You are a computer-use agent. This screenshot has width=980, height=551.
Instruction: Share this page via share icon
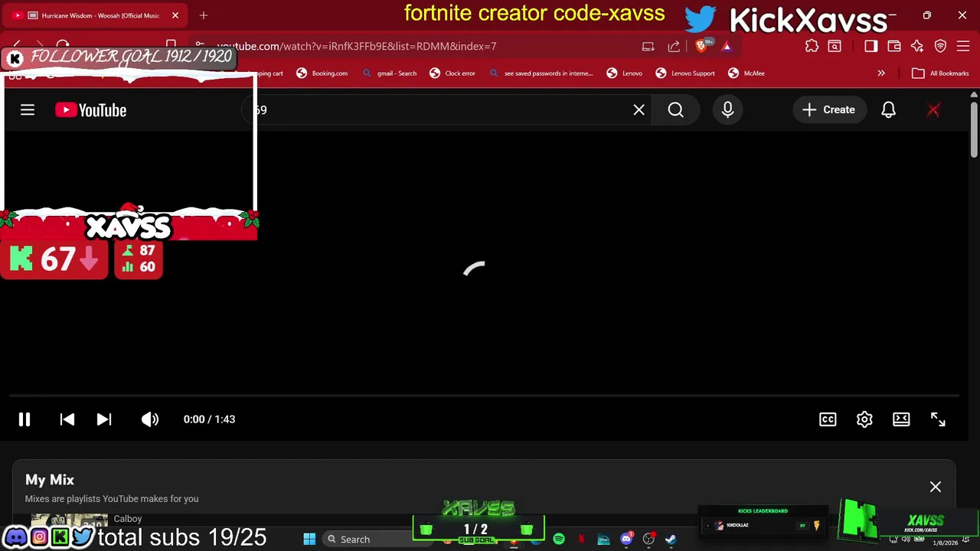pos(674,47)
